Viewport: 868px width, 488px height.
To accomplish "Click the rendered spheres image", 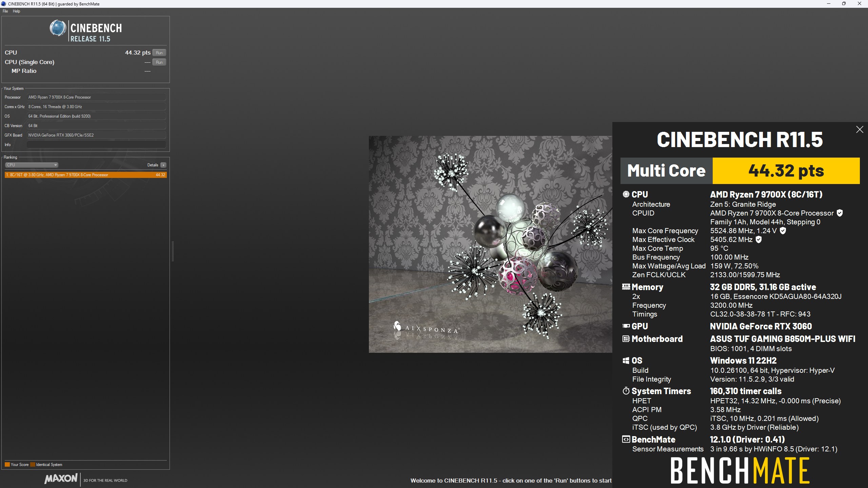I will (491, 244).
